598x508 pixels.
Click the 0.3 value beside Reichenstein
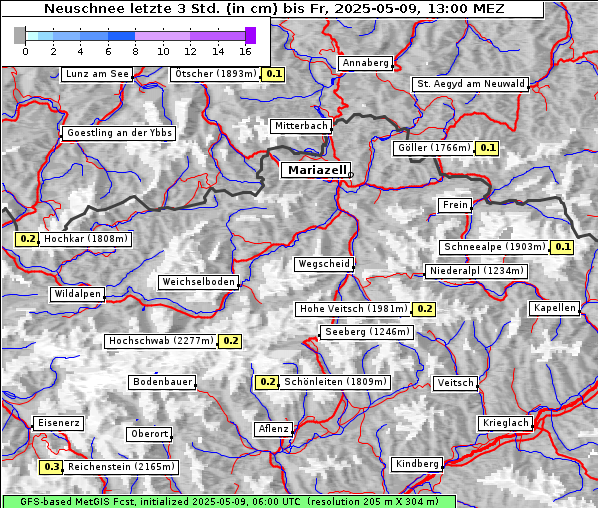pyautogui.click(x=51, y=467)
